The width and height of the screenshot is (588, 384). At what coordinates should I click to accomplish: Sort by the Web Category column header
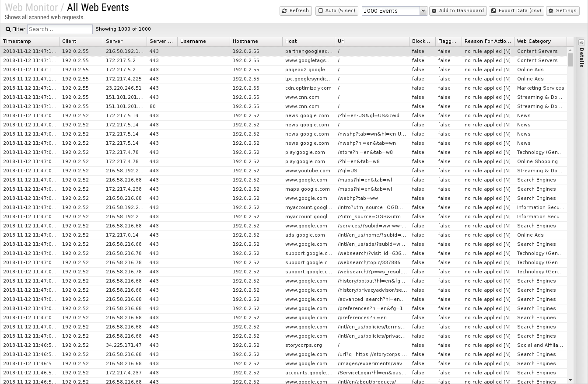540,42
